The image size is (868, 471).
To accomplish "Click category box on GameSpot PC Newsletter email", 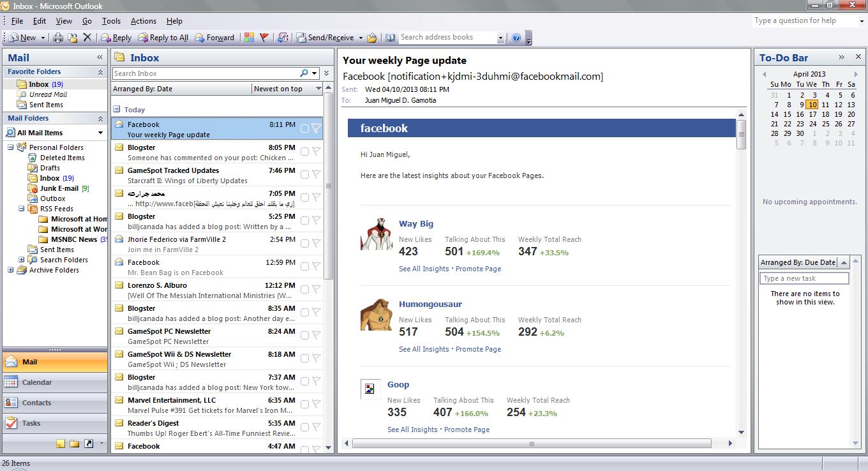I will (304, 336).
